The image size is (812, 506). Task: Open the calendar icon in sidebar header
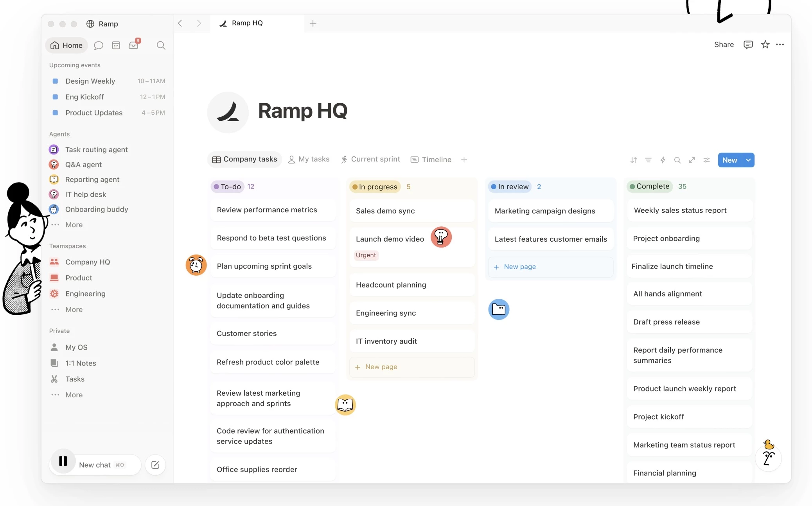116,45
